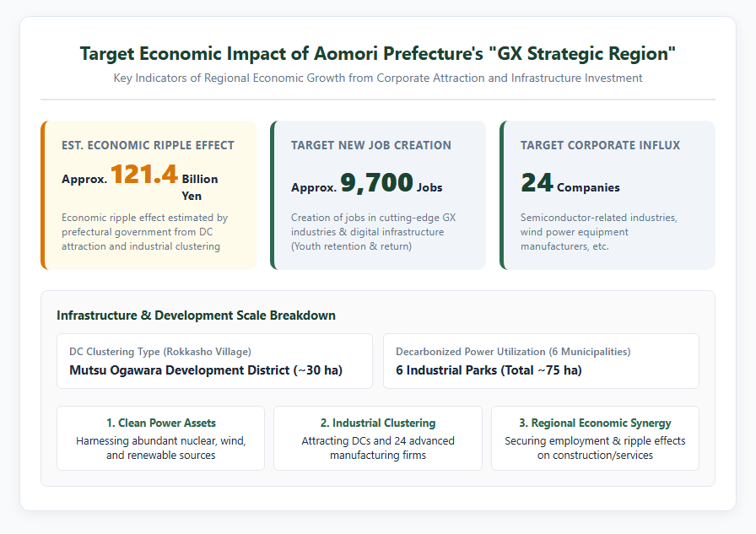Click 'Mutsu Ogawara Development District (~30 ha)'
The height and width of the screenshot is (534, 756).
(x=206, y=370)
